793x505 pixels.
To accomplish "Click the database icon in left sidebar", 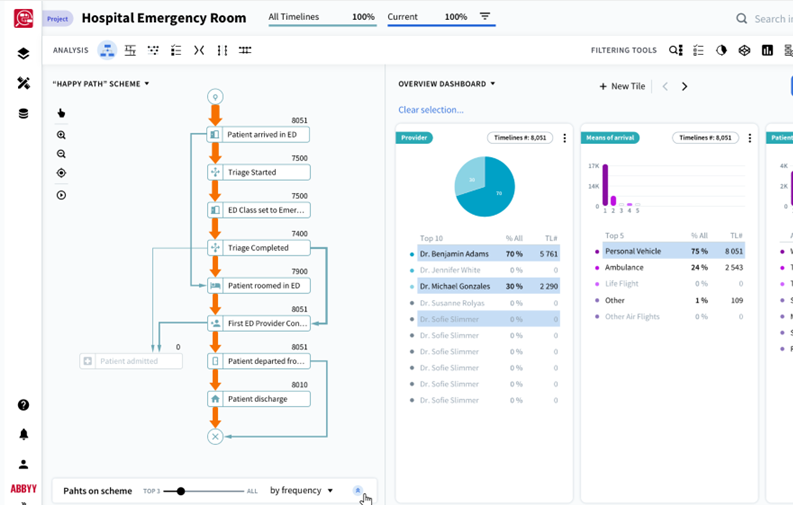I will point(23,114).
